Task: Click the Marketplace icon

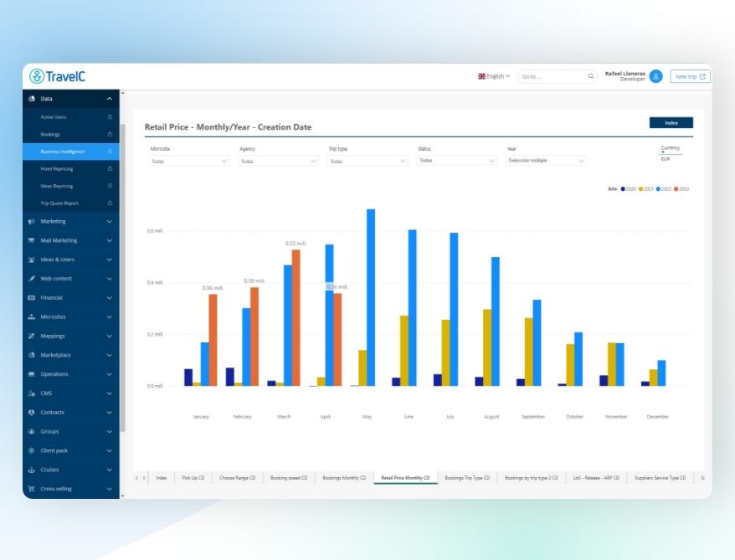Action: [32, 355]
